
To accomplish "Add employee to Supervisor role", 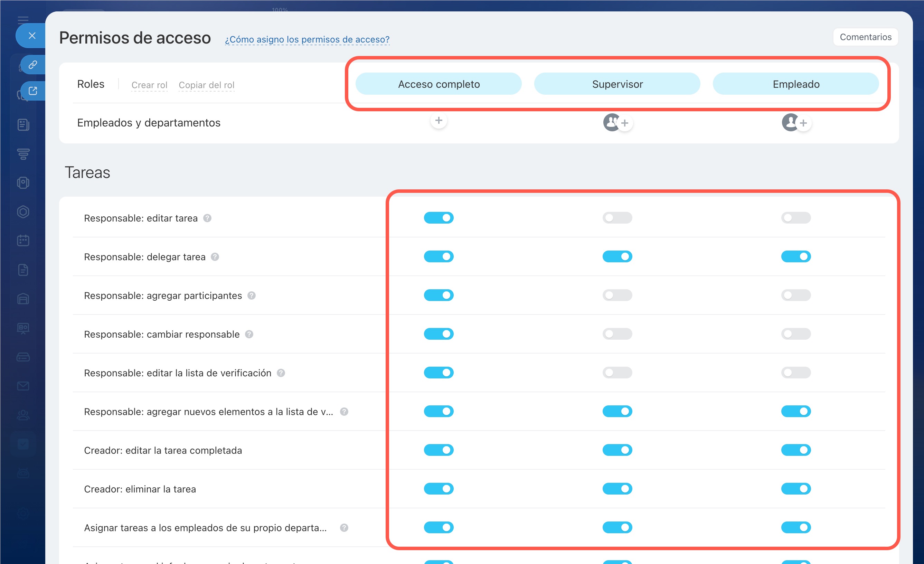I will click(x=624, y=123).
